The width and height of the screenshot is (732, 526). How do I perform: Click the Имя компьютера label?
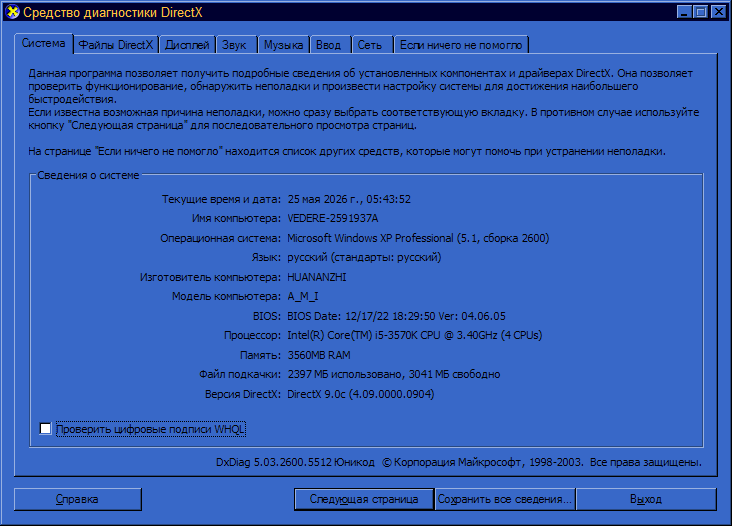[x=236, y=218]
